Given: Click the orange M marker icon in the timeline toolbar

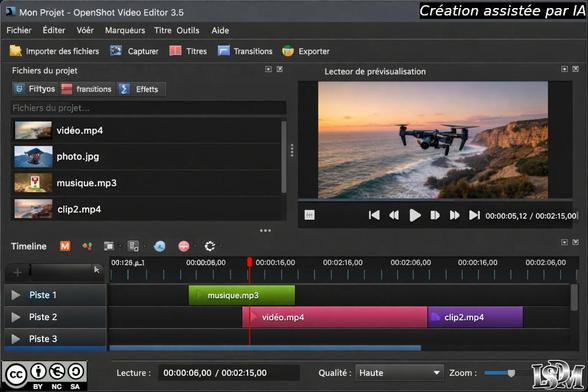Looking at the screenshot, I should (65, 246).
